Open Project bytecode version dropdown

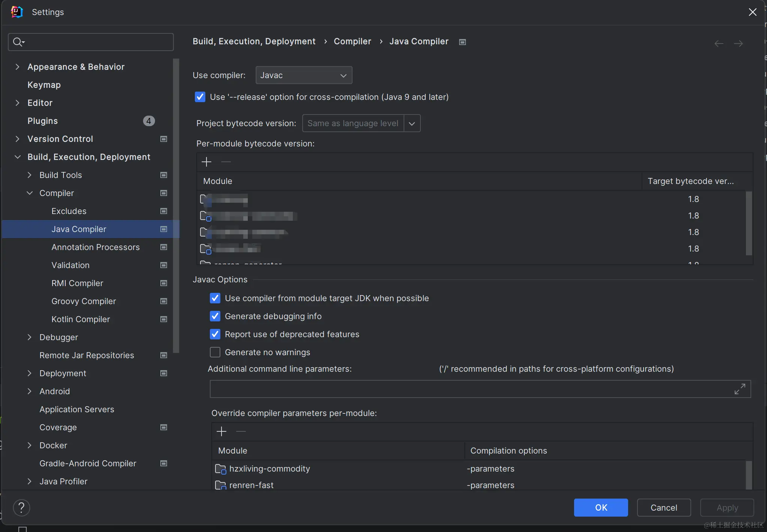pyautogui.click(x=412, y=124)
